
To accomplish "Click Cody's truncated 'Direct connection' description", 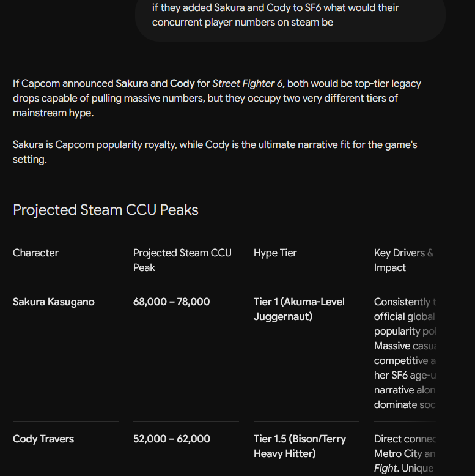I will coord(405,453).
